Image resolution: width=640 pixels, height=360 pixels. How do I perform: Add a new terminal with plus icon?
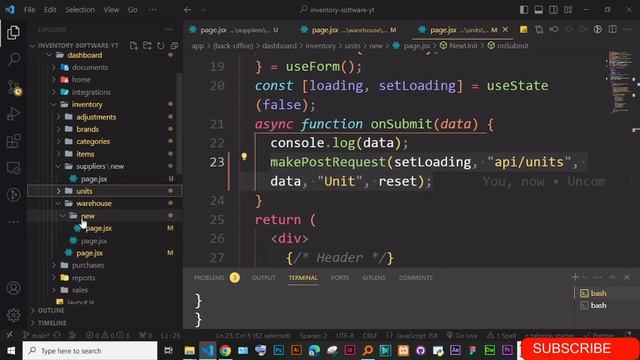coord(575,277)
